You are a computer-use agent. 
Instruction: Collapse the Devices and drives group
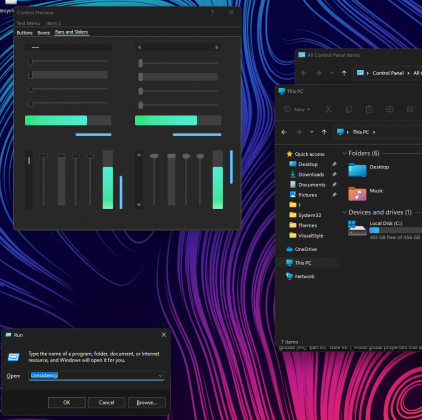tap(344, 212)
